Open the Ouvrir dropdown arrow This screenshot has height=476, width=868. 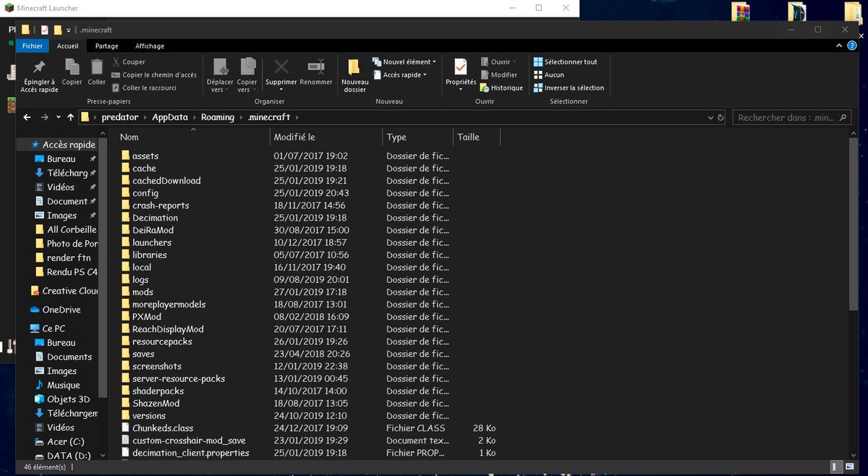click(514, 62)
